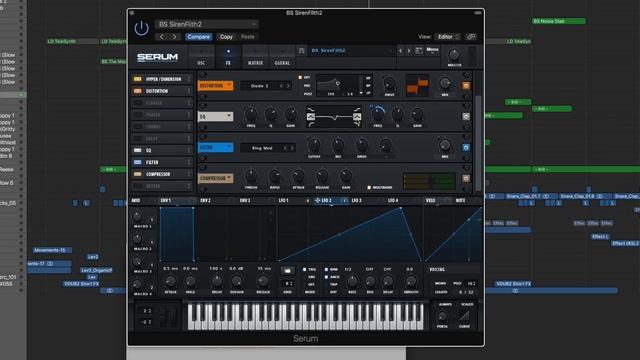
Task: Enable the Multiband checkbox on Compressor
Action: 369,188
